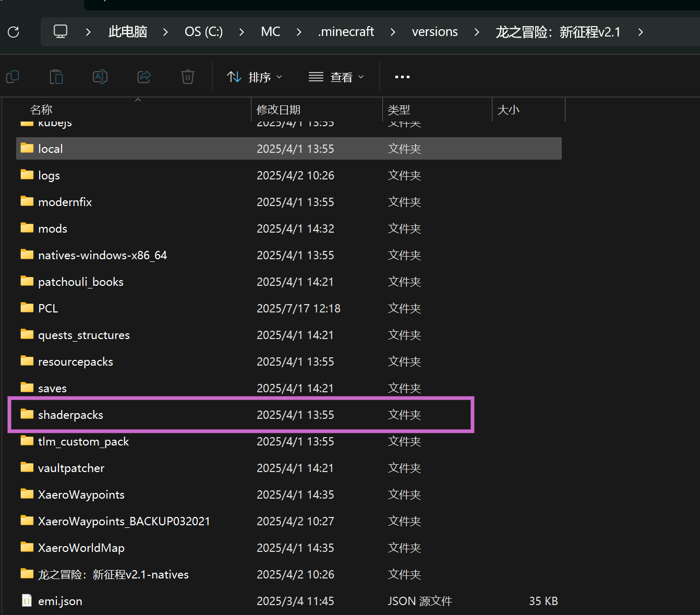
Task: Click the 龙之冒险：新征程v2.1-natives folder name
Action: pyautogui.click(x=113, y=574)
